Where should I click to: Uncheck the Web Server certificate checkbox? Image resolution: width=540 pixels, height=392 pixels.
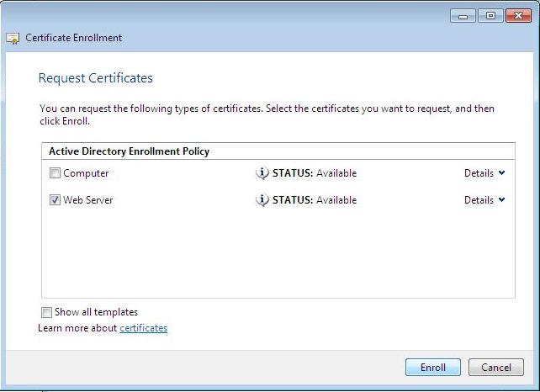tap(55, 200)
